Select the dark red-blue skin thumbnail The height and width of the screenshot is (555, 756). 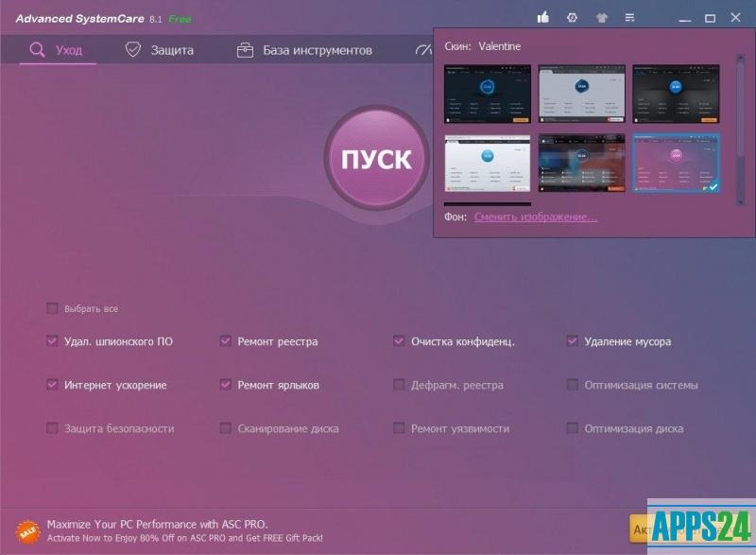[581, 163]
